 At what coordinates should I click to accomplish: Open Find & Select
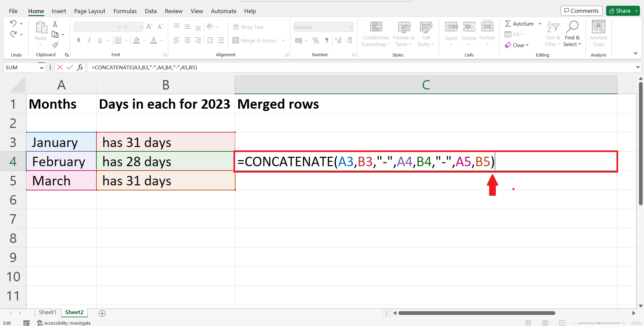[x=572, y=34]
